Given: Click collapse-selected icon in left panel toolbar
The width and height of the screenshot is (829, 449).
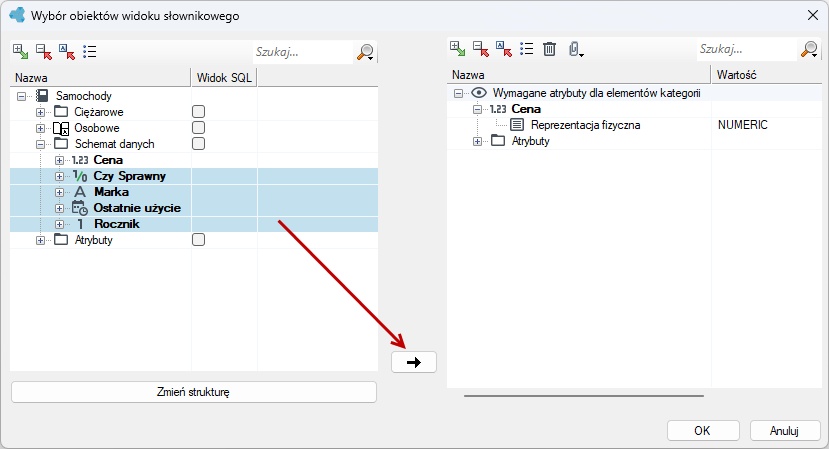Looking at the screenshot, I should (67, 51).
